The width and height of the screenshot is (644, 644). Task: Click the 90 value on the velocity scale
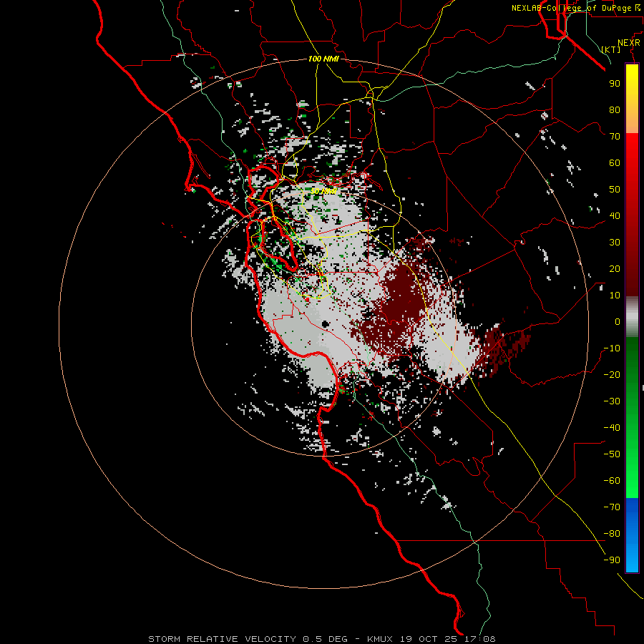[615, 84]
